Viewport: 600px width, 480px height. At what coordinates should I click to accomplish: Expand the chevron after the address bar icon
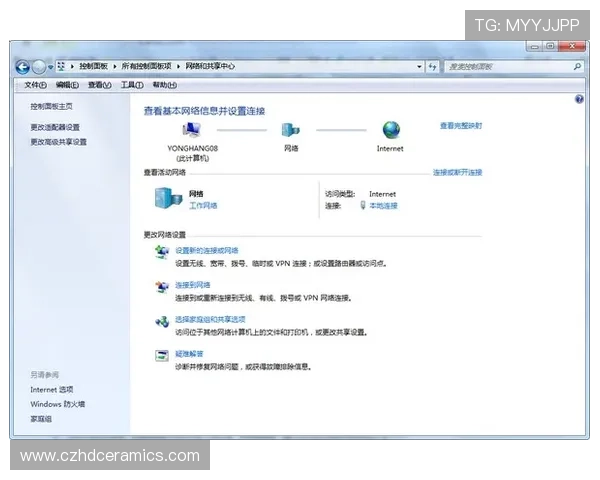(x=72, y=67)
